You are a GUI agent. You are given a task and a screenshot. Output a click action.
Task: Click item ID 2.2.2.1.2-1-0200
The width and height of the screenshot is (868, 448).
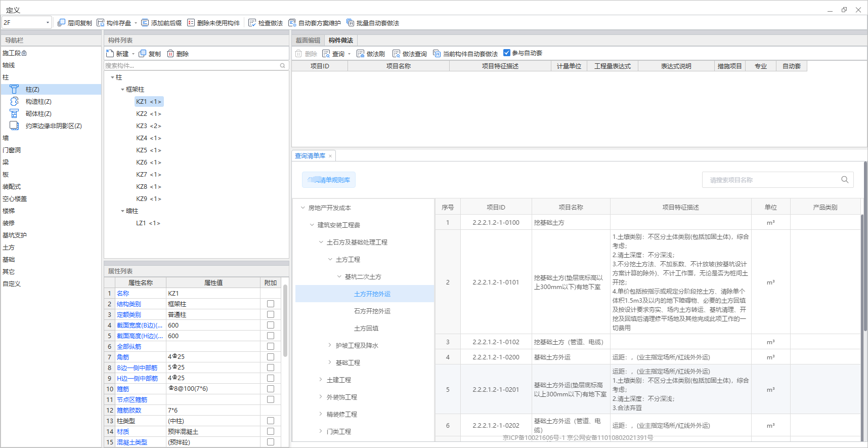[x=496, y=357]
